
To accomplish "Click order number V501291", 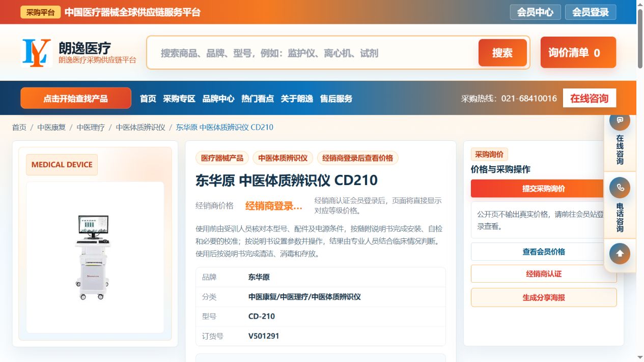I will (x=264, y=336).
